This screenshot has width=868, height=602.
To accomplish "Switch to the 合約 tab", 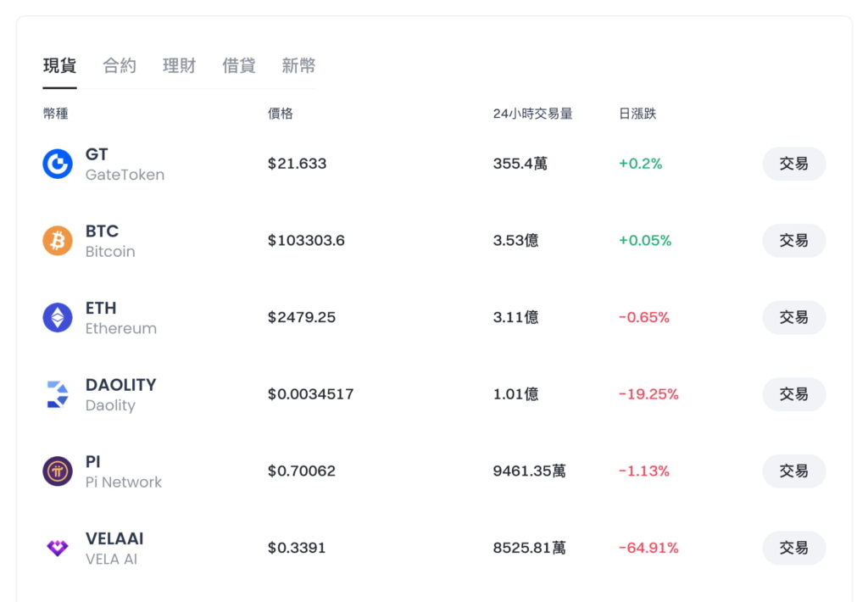I will tap(120, 65).
